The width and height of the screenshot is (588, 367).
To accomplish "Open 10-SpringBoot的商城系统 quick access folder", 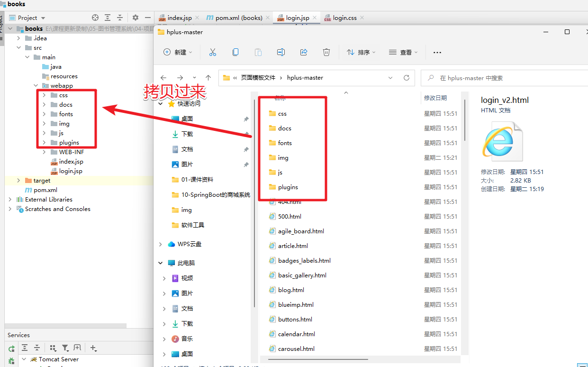I will click(216, 195).
